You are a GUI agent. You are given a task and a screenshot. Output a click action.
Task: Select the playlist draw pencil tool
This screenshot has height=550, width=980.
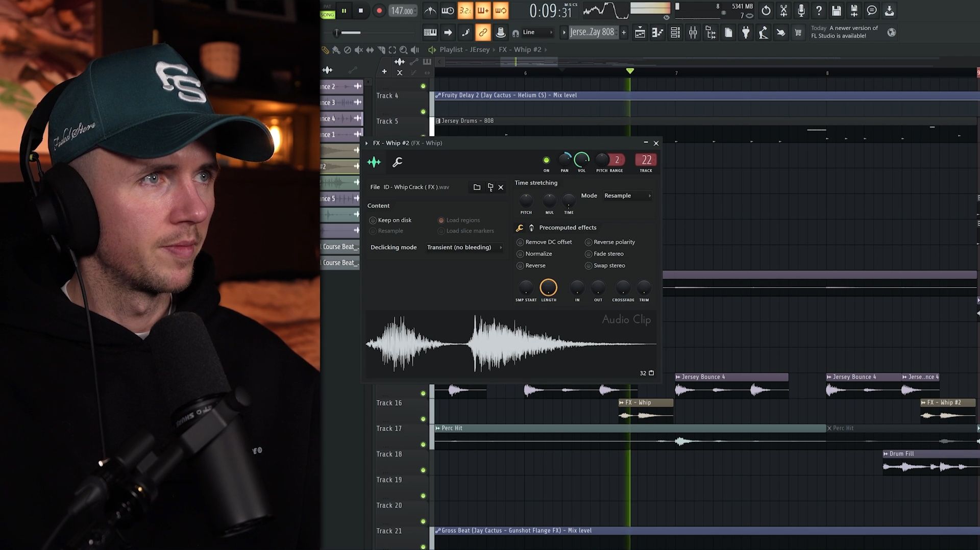click(x=325, y=50)
